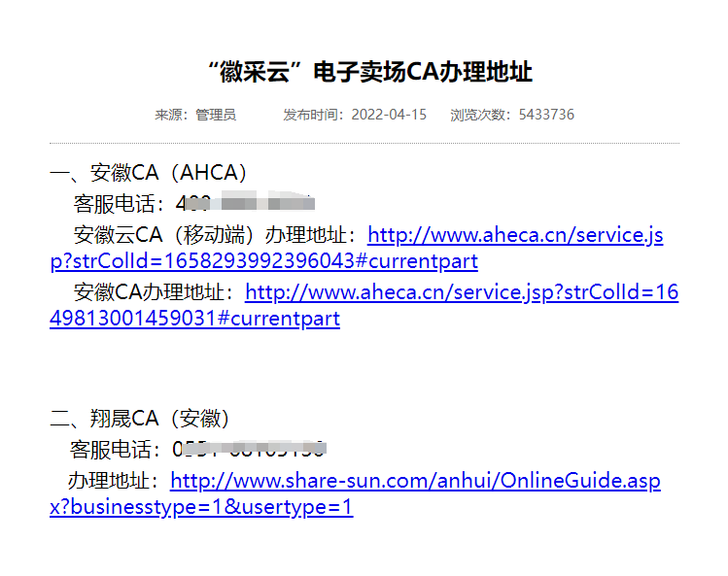Click the 浏览次数 label
728x576 pixels.
pyautogui.click(x=479, y=115)
